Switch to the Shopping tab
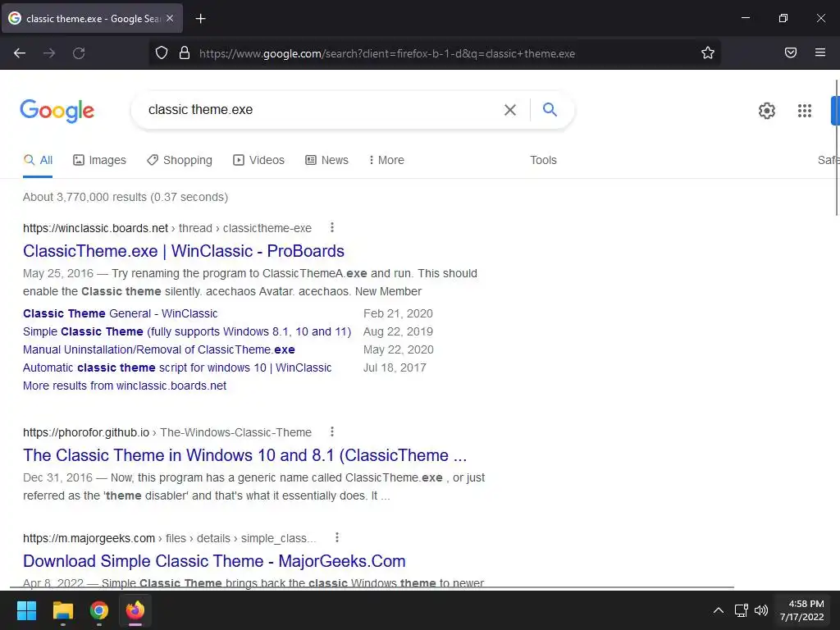Viewport: 840px width, 630px height. [180, 160]
